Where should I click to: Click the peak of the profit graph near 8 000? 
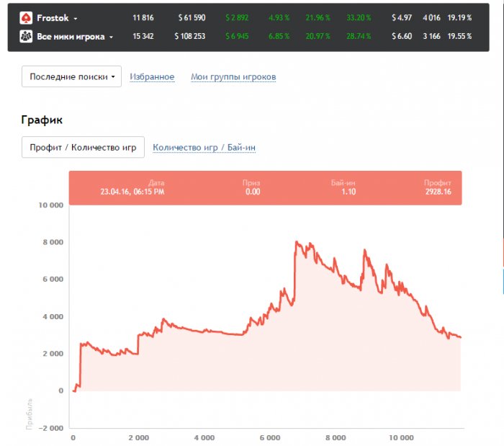coord(297,242)
